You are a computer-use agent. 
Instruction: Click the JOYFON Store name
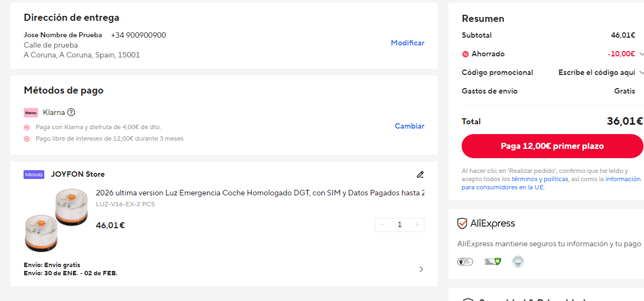pyautogui.click(x=78, y=175)
